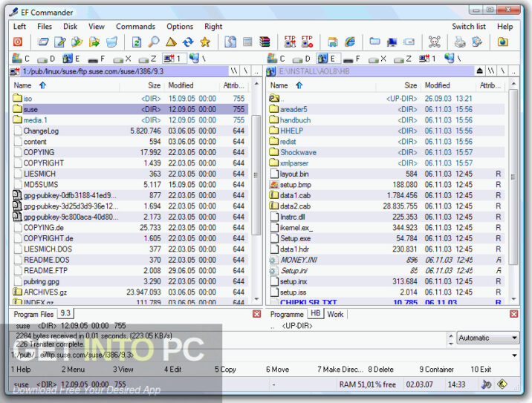The image size is (532, 403).
Task: Select the iso folder in left panel
Action: tap(130, 98)
